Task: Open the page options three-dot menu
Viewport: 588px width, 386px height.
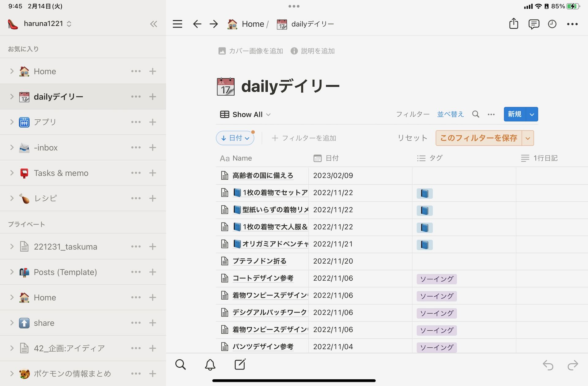Action: (x=572, y=24)
